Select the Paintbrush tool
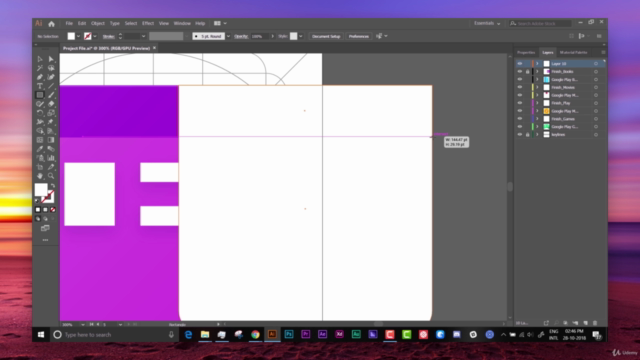This screenshot has width=640, height=360. tap(51, 95)
